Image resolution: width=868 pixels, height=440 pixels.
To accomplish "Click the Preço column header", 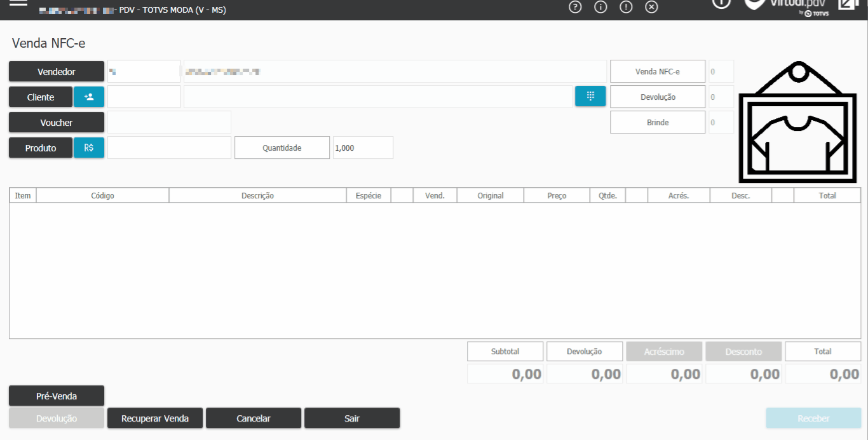I will 557,196.
